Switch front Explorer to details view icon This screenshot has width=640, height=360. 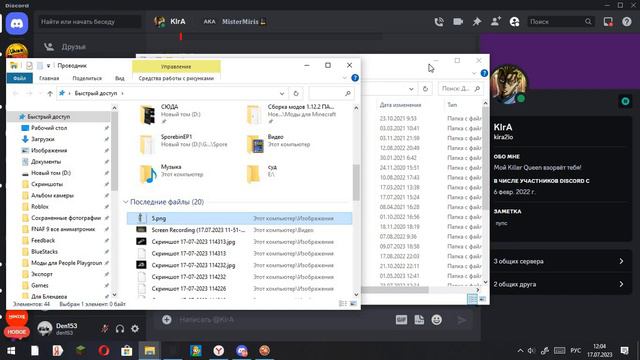[x=343, y=304]
